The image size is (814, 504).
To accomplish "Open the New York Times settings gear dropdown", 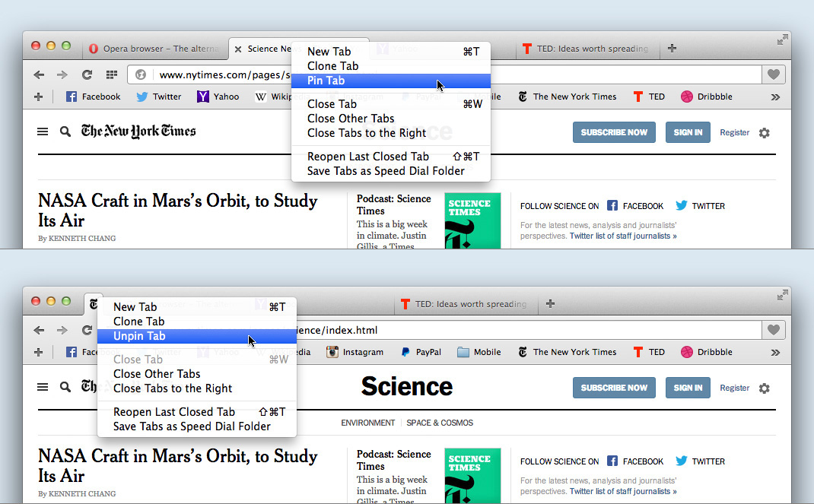I will tap(764, 132).
